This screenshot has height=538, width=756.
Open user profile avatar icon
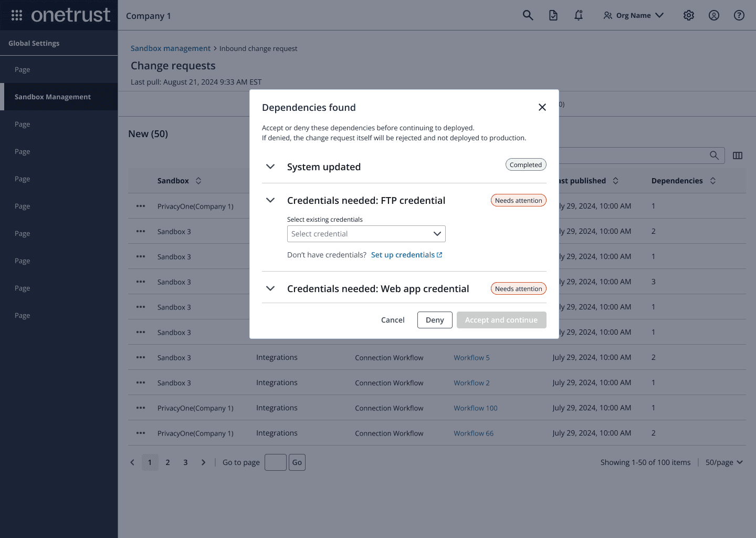point(714,15)
